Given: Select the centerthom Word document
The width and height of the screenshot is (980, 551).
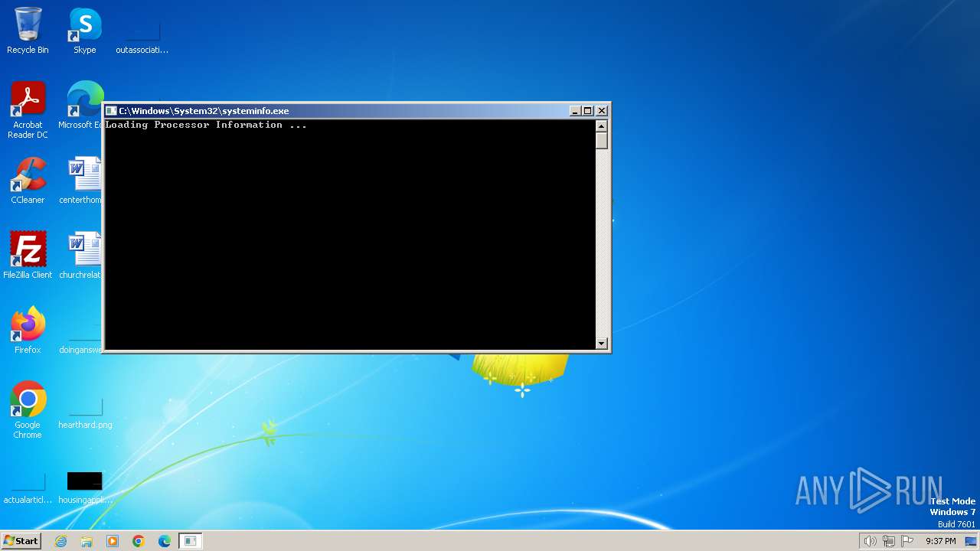Looking at the screenshot, I should coord(81,181).
